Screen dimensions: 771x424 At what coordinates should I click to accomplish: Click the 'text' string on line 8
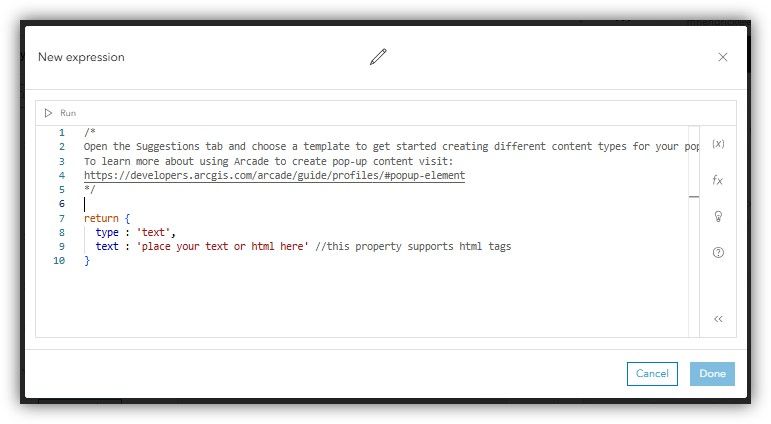click(153, 232)
